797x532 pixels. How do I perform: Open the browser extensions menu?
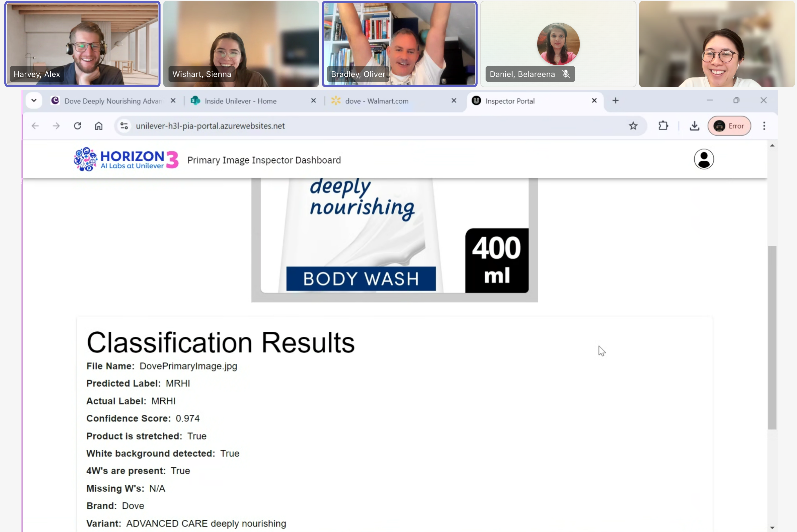point(663,126)
